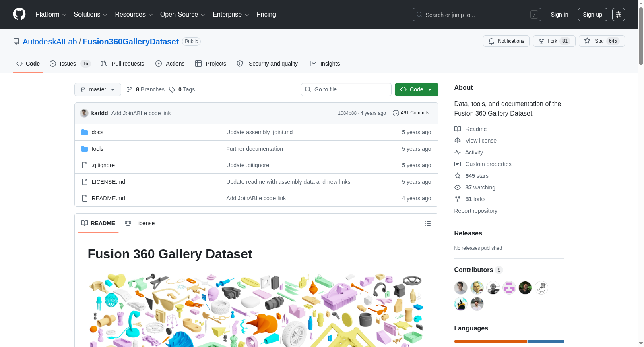Open the command palette icon in header
Image resolution: width=644 pixels, height=347 pixels.
(618, 15)
